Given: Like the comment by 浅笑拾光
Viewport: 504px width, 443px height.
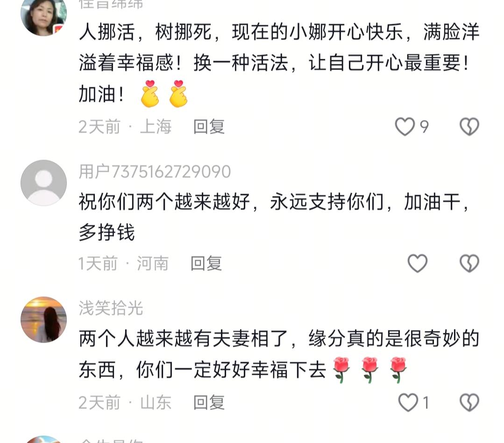Looking at the screenshot, I should (408, 402).
